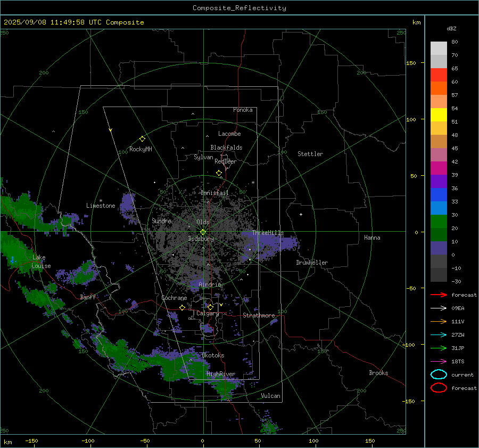Pick the blue 36 dBZ color swatch

click(x=439, y=195)
